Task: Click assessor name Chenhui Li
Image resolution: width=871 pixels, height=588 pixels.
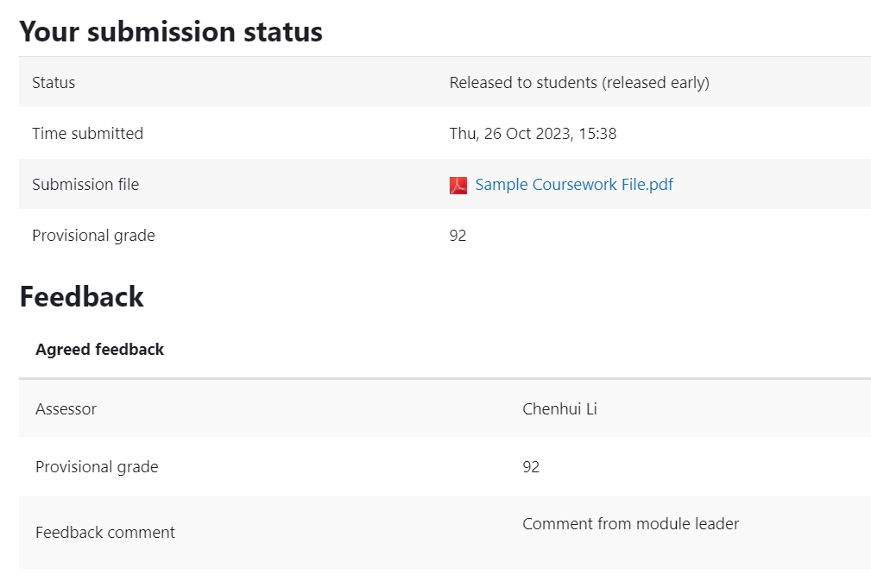Action: point(559,408)
